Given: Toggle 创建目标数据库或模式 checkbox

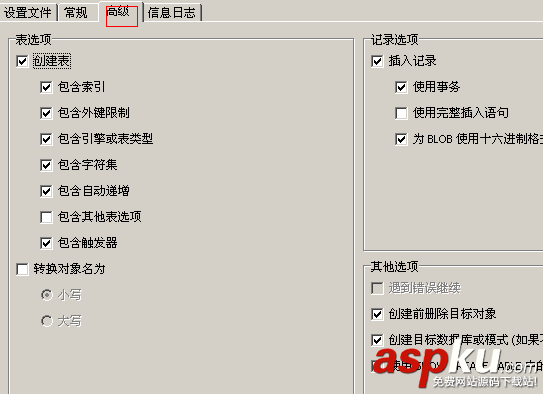Looking at the screenshot, I should (x=377, y=340).
